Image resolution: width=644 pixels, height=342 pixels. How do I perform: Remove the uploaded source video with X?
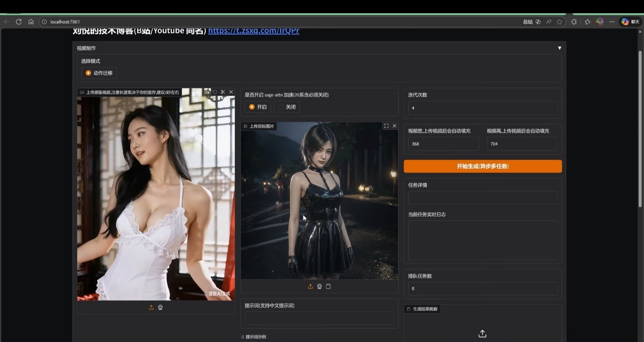pyautogui.click(x=231, y=92)
